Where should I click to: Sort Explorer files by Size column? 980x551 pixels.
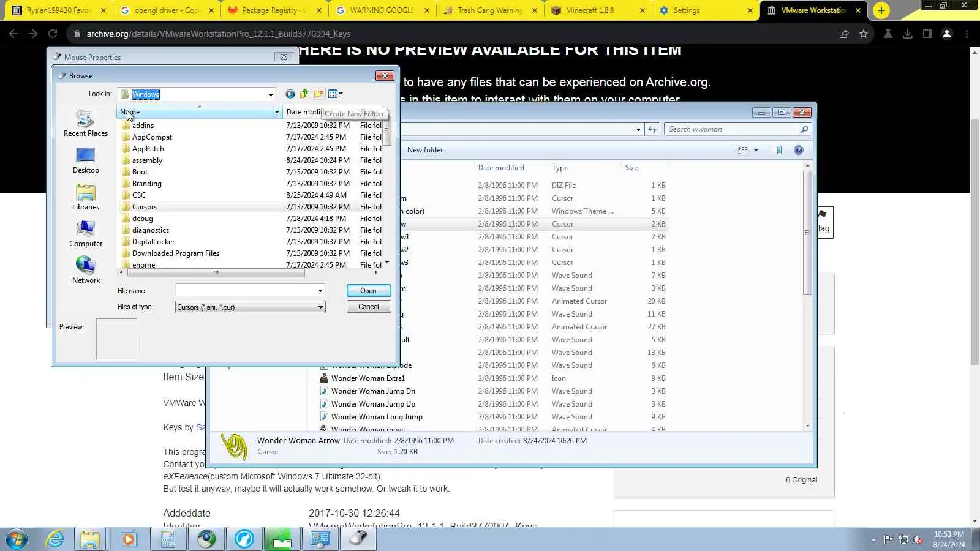[x=631, y=168]
